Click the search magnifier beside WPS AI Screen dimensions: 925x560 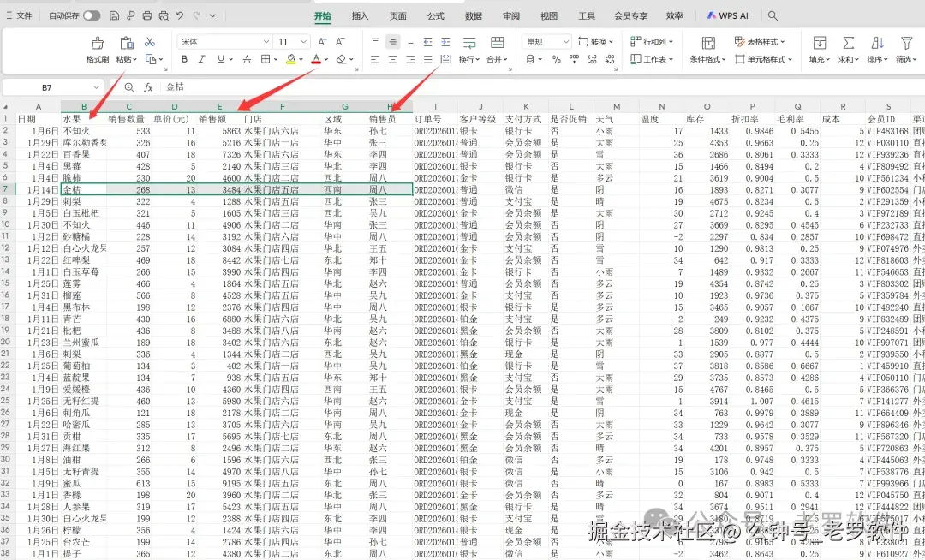[773, 16]
